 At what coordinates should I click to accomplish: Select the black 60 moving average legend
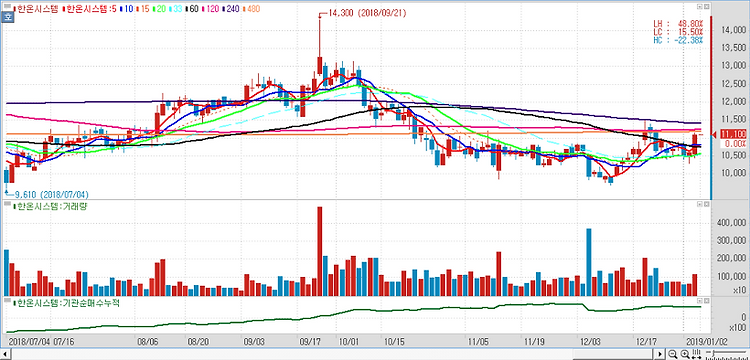coord(192,9)
